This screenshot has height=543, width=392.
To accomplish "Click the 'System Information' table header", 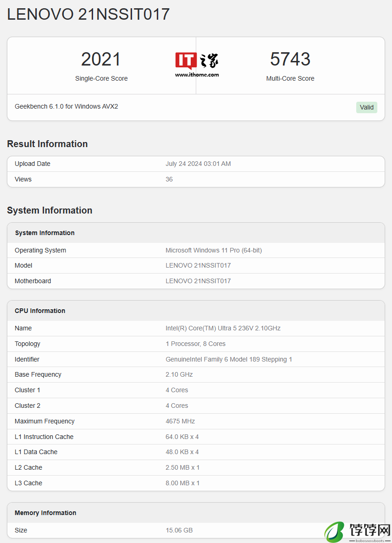I will 45,233.
